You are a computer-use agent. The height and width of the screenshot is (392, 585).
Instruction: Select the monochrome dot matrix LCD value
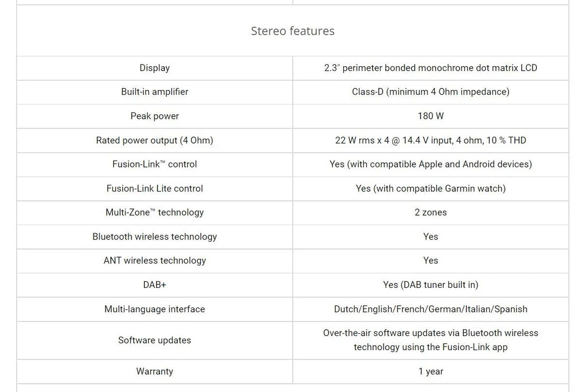click(430, 68)
